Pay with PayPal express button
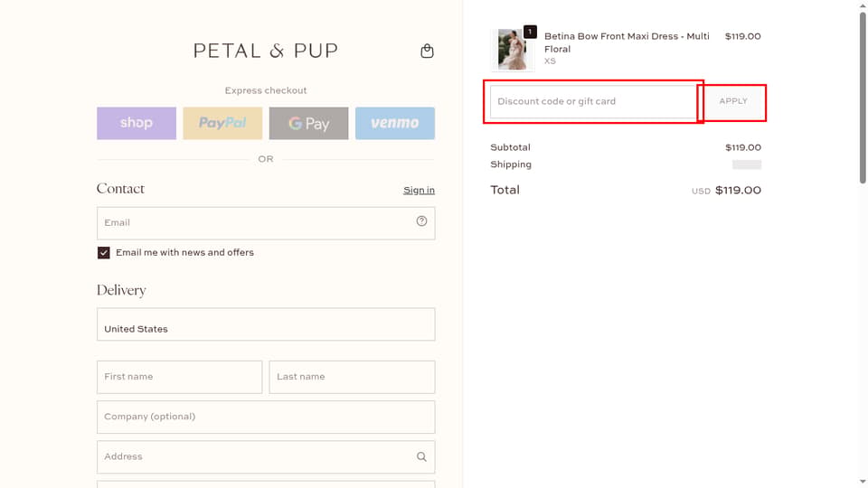 coord(222,124)
